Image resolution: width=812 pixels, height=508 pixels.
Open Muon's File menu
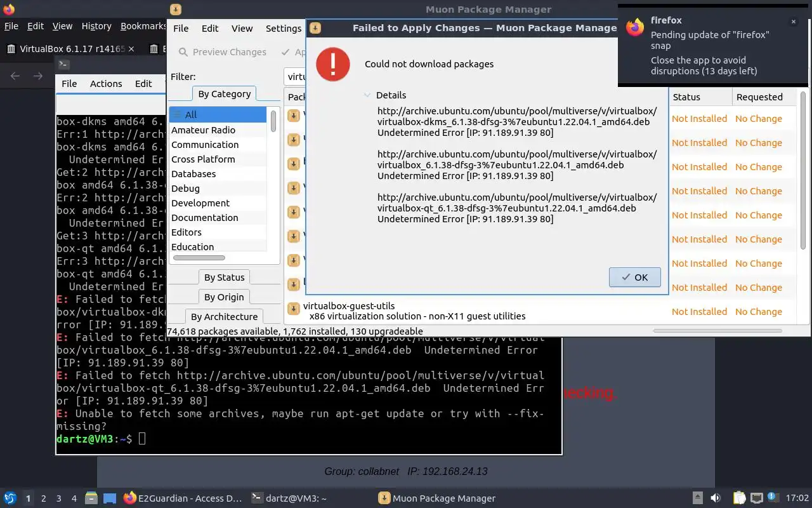coord(181,28)
